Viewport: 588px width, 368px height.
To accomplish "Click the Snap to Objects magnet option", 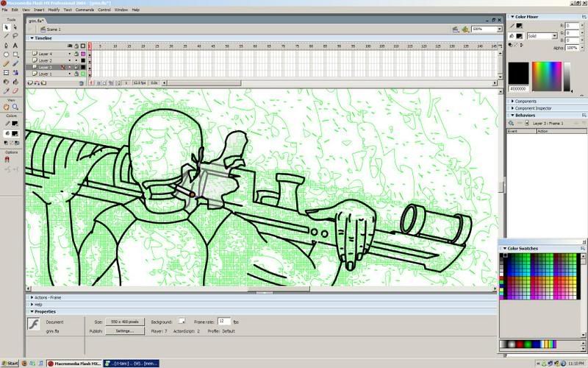I will tap(7, 160).
